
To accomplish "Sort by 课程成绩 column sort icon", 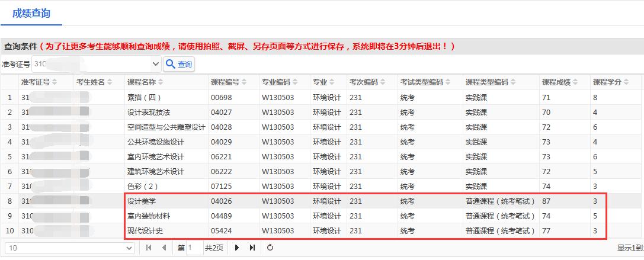I will (575, 82).
